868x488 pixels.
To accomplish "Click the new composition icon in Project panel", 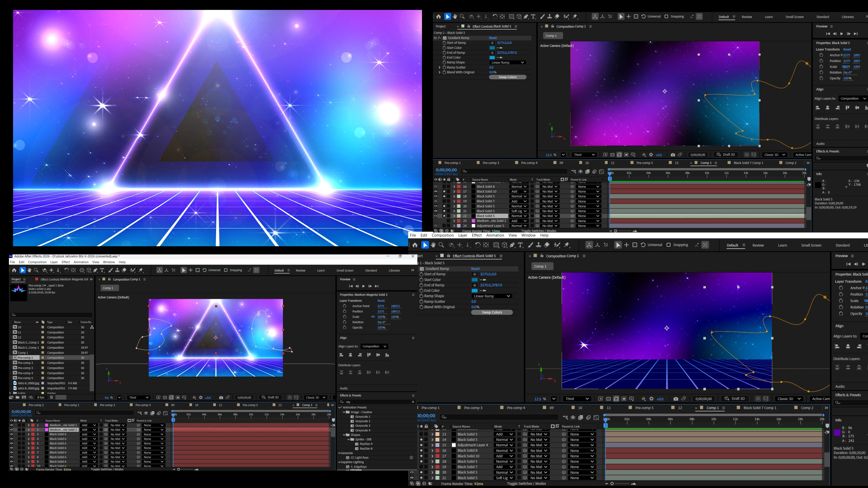I will pyautogui.click(x=24, y=397).
